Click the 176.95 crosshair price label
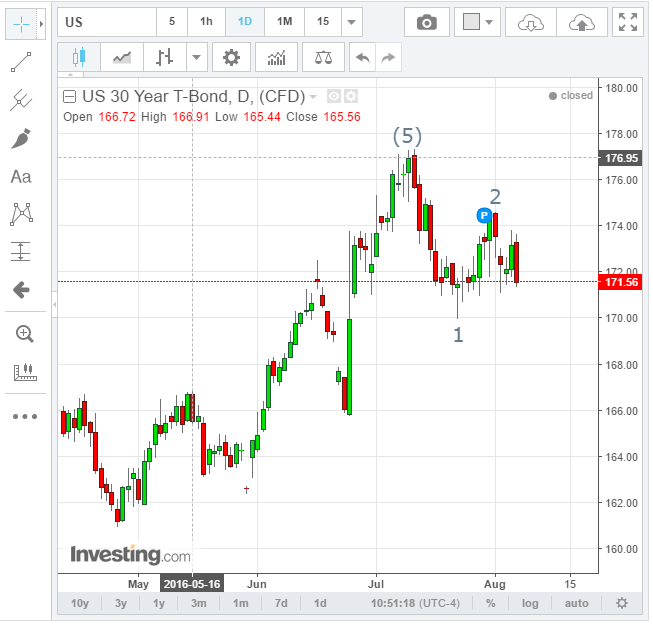Screen dimensions: 653x625 click(621, 158)
